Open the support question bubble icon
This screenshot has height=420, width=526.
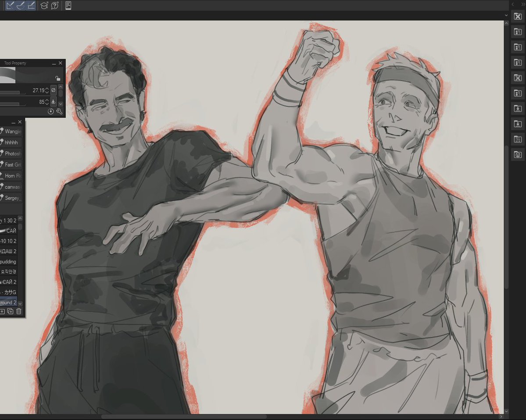(55, 5)
